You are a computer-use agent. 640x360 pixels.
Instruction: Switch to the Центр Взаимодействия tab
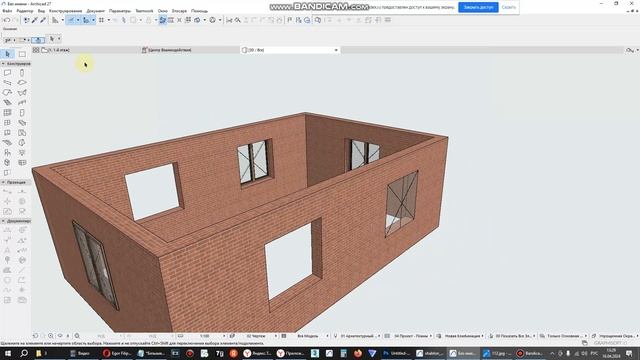pos(169,50)
